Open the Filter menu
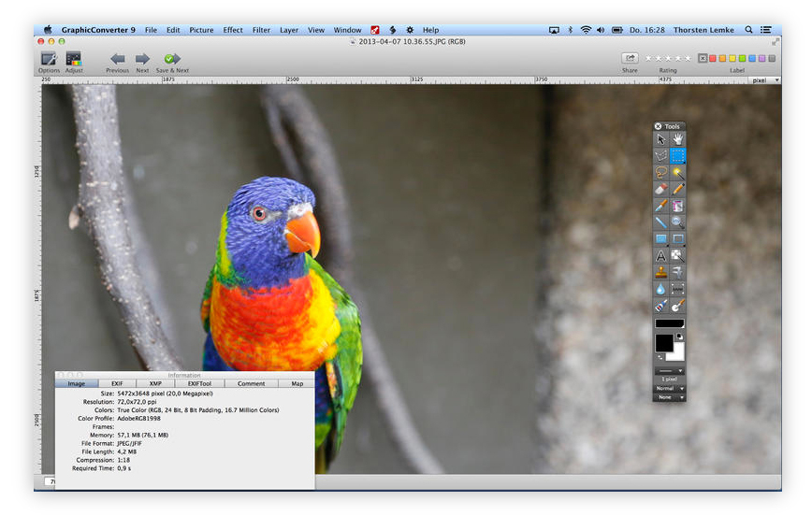 click(261, 30)
